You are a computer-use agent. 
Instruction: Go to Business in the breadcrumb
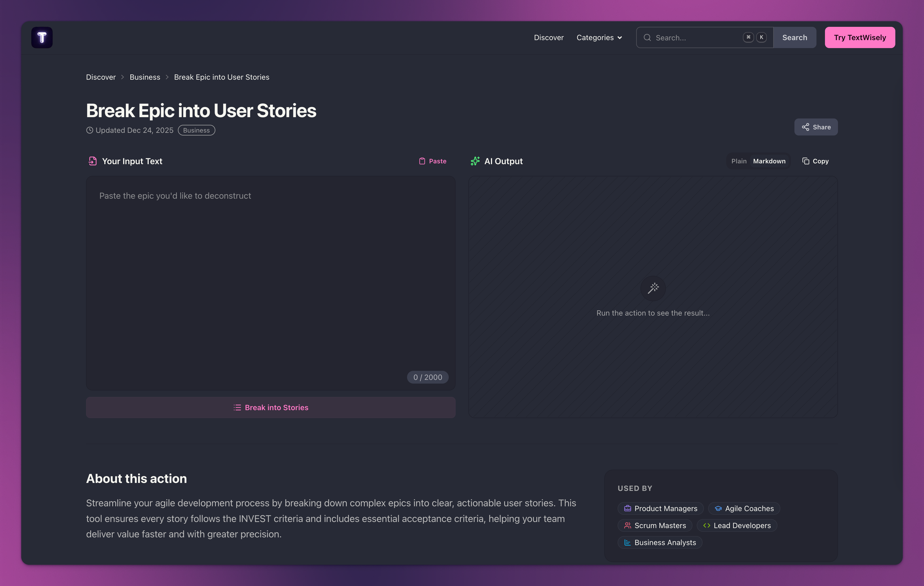point(145,77)
